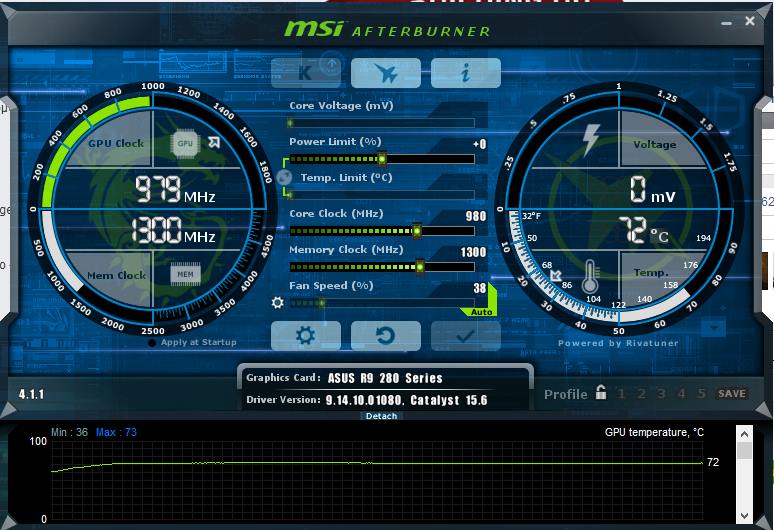Select profile slot 1
This screenshot has width=774, height=530.
[621, 393]
